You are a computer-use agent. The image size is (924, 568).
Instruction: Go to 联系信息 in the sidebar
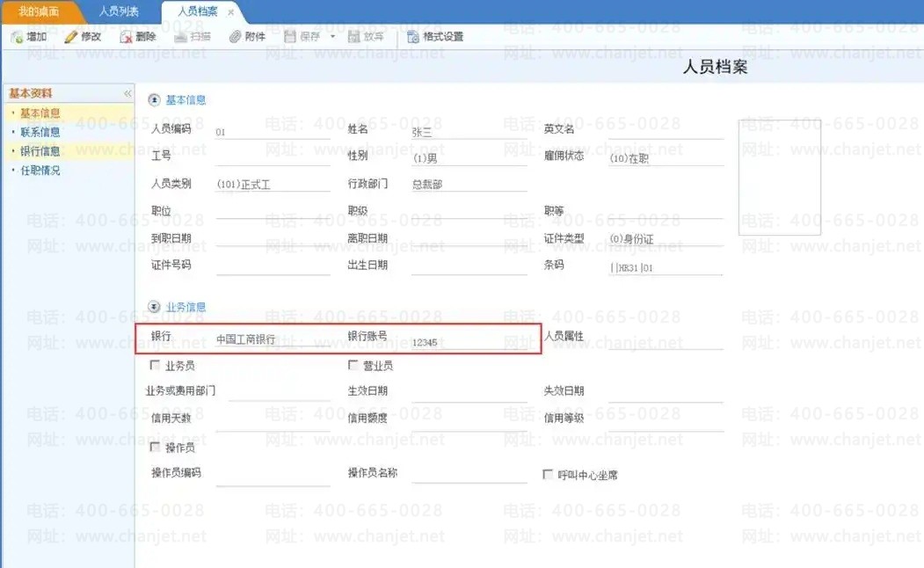tap(40, 132)
